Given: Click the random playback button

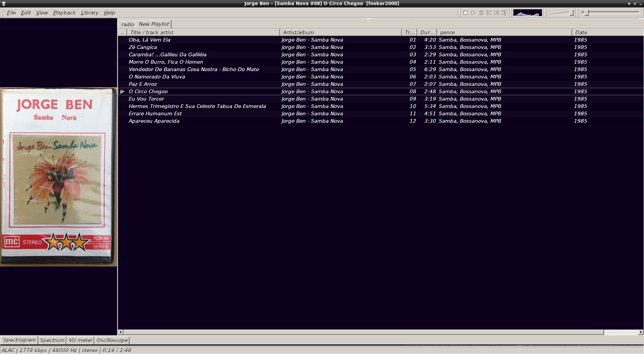Looking at the screenshot, I should [504, 13].
